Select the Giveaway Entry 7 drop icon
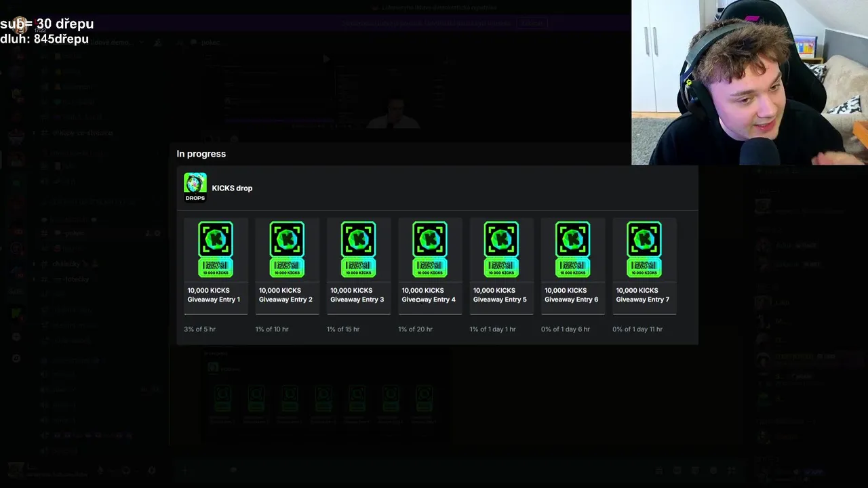The height and width of the screenshot is (488, 868). (x=644, y=249)
